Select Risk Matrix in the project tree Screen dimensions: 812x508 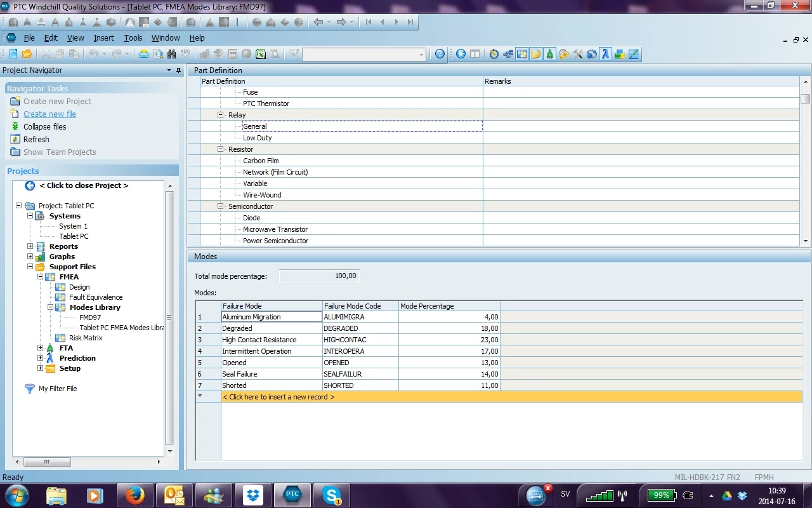(86, 338)
